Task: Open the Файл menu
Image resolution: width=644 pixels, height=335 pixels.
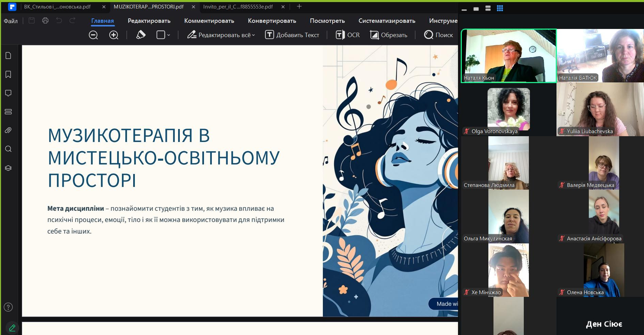Action: point(11,21)
